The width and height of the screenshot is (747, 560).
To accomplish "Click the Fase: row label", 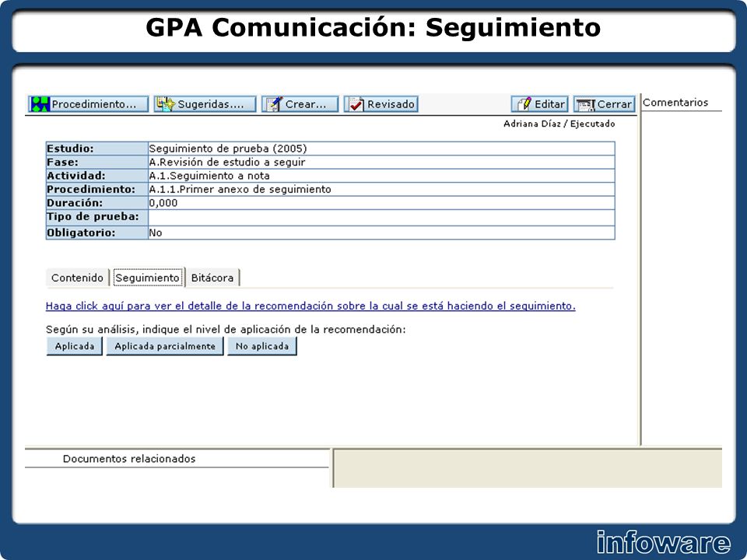I will 62,162.
